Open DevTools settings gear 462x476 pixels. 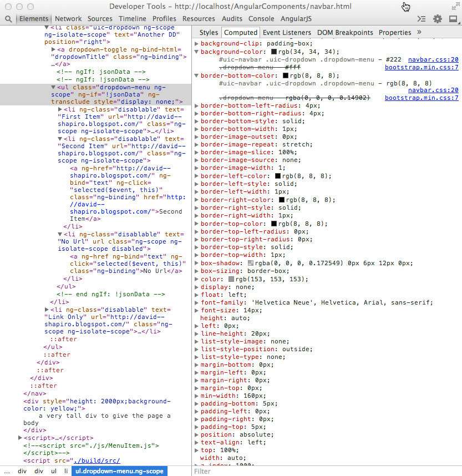[437, 18]
